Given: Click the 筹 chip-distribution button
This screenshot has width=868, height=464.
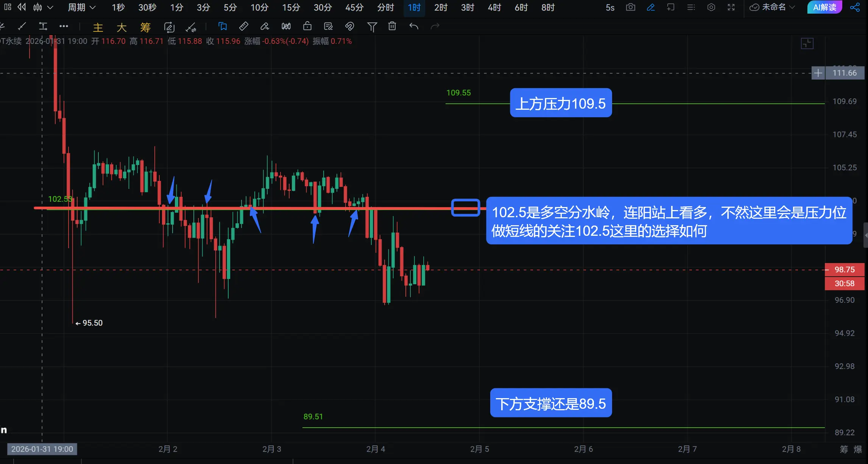Looking at the screenshot, I should [x=145, y=27].
